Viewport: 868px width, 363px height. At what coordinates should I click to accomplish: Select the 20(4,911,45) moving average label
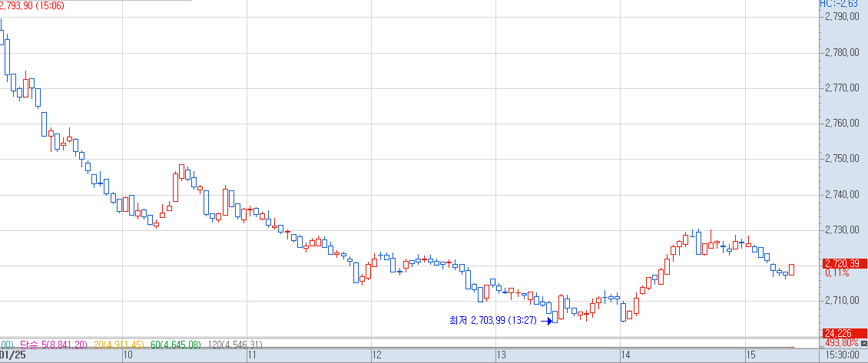pos(119,344)
